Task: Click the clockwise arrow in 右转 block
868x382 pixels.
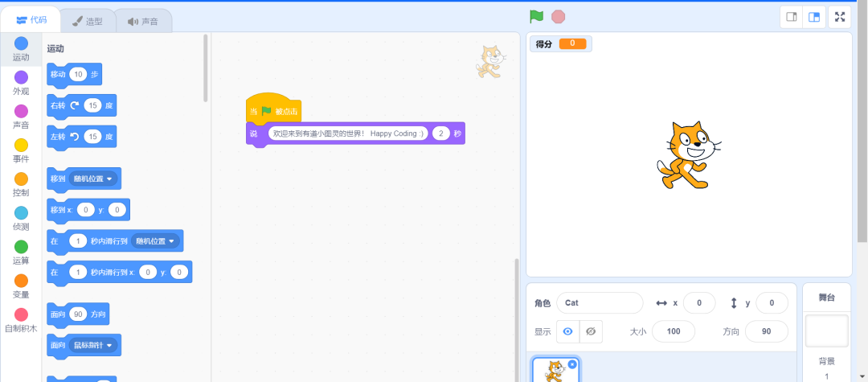Action: [x=74, y=105]
